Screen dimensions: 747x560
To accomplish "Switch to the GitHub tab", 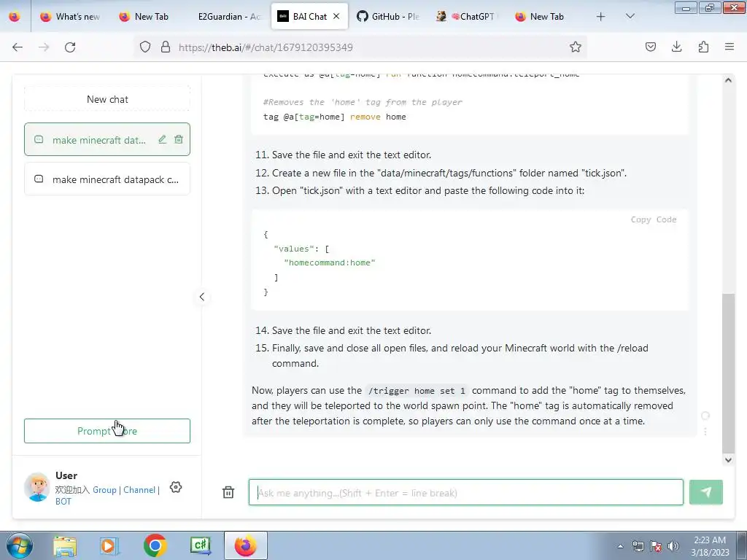I will (388, 16).
